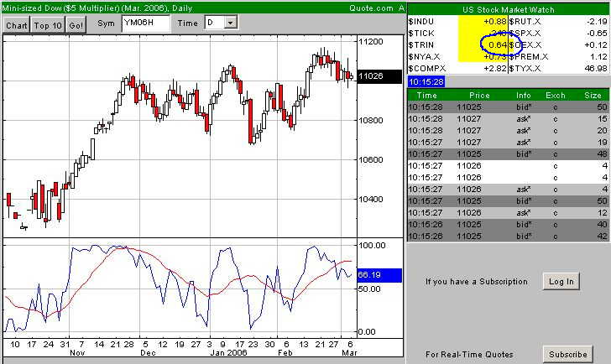The width and height of the screenshot is (611, 364).
Task: Select the bid row with size 40
Action: 508,224
